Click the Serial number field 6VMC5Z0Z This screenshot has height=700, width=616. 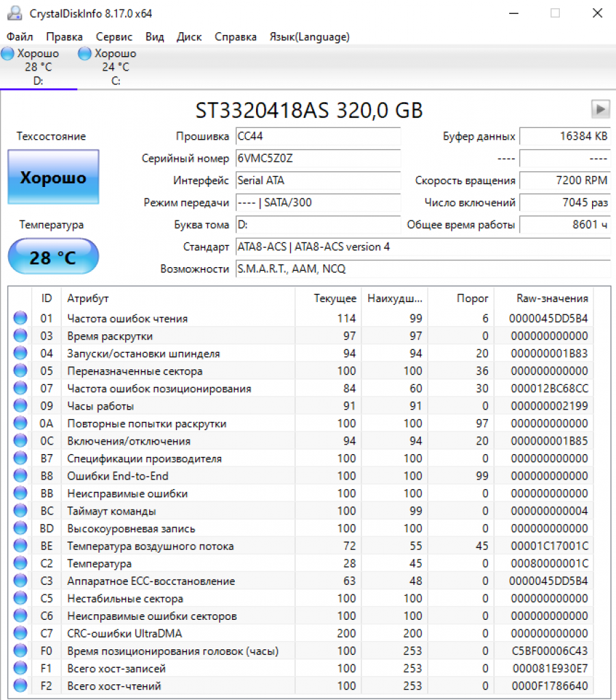pyautogui.click(x=318, y=159)
